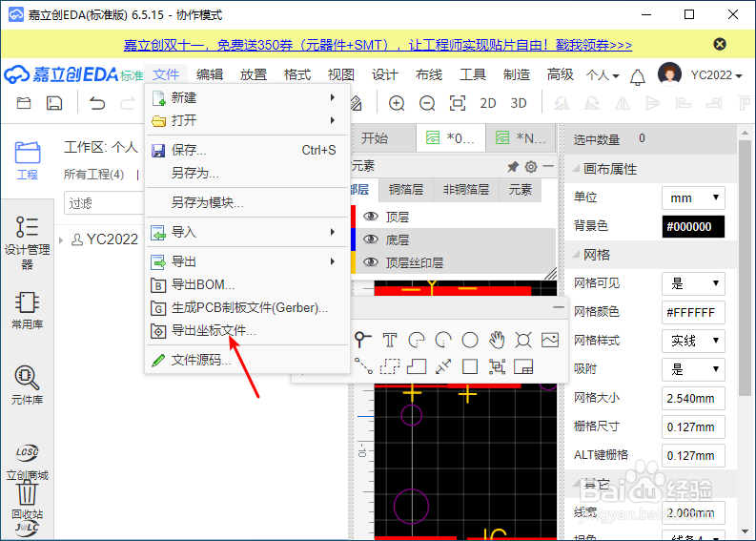Click the 嘉立创双十一 promo banner link
The width and height of the screenshot is (756, 541).
[378, 45]
